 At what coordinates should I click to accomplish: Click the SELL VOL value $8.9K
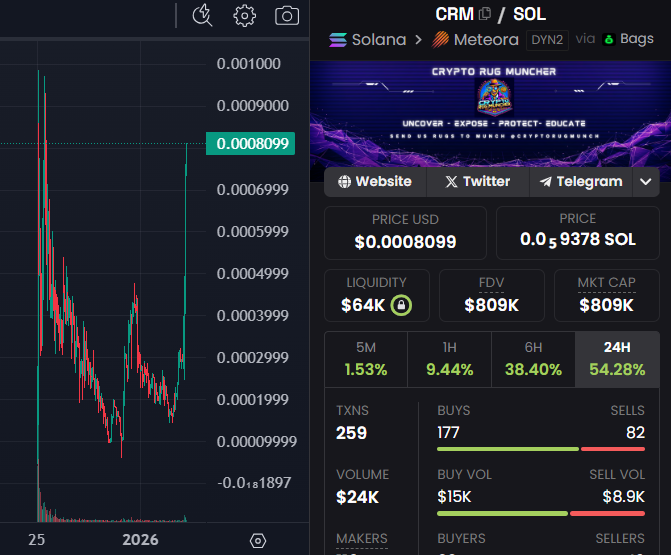coord(623,497)
